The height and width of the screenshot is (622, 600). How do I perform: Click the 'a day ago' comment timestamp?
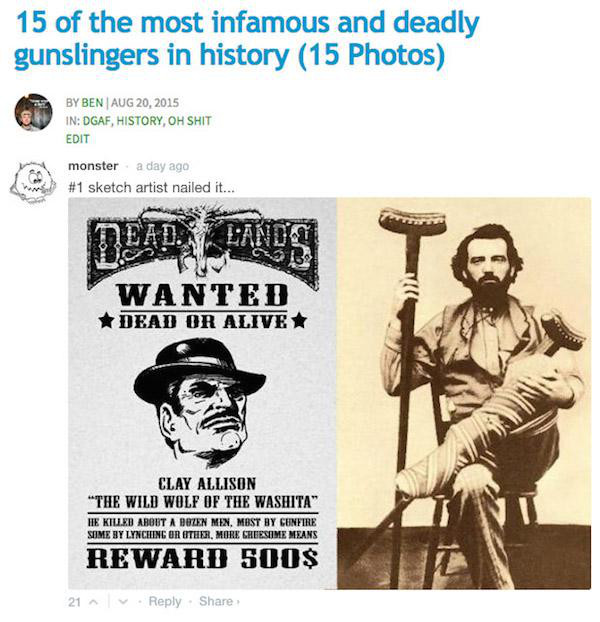163,166
